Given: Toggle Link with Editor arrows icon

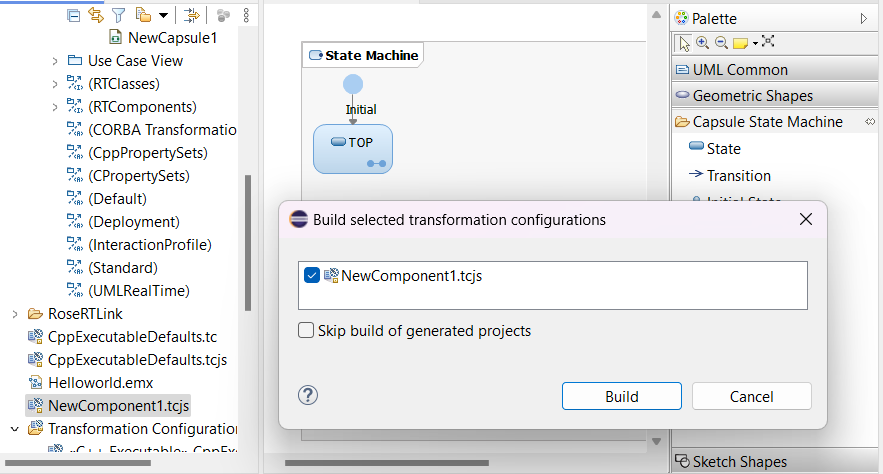Looking at the screenshot, I should (96, 15).
